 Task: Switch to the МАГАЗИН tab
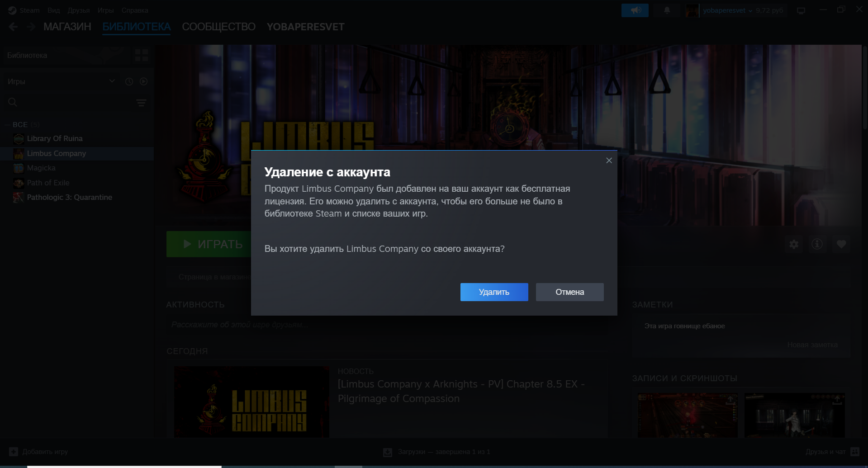click(x=67, y=27)
